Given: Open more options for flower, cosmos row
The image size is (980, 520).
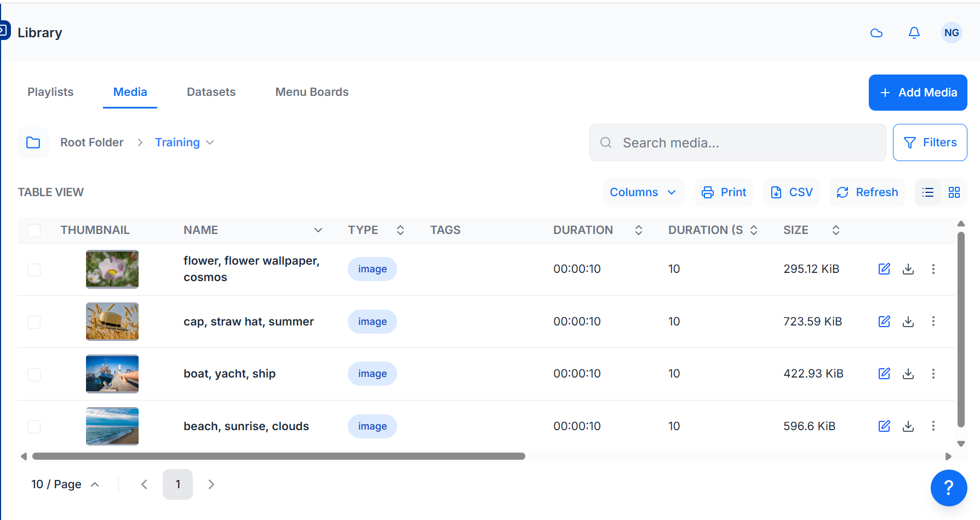Looking at the screenshot, I should click(933, 269).
